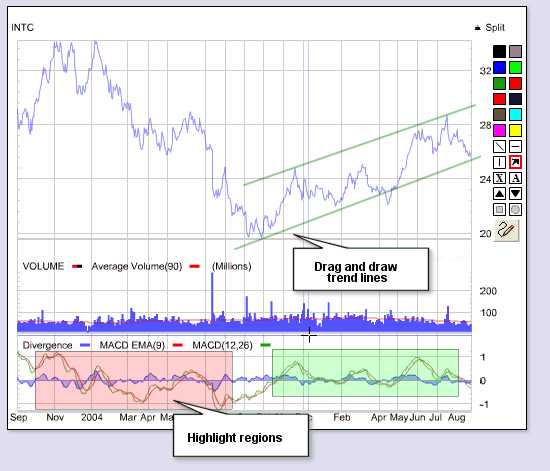Image resolution: width=550 pixels, height=471 pixels.
Task: Click the 32 price axis label
Action: pyautogui.click(x=485, y=71)
